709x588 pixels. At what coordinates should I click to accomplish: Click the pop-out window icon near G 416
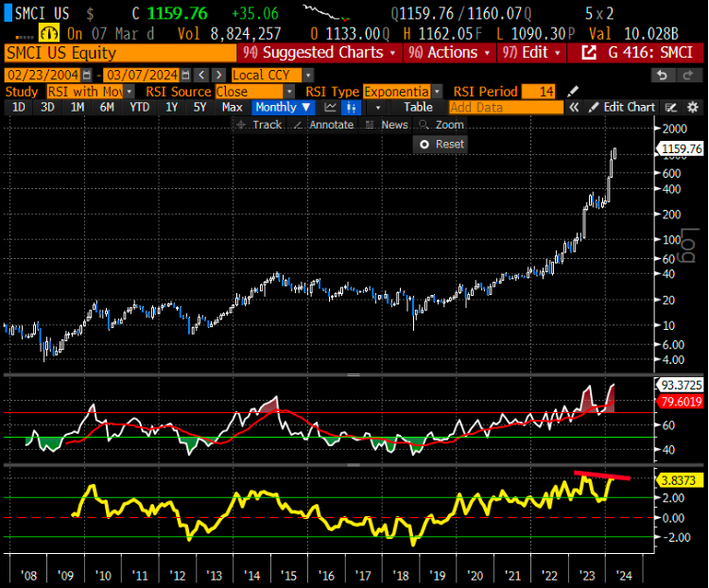(588, 53)
